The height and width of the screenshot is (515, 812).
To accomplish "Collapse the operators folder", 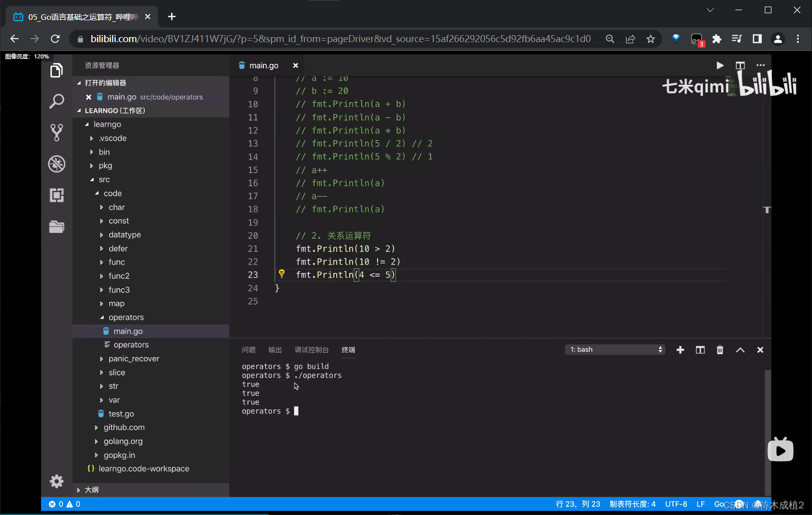I will 126,317.
